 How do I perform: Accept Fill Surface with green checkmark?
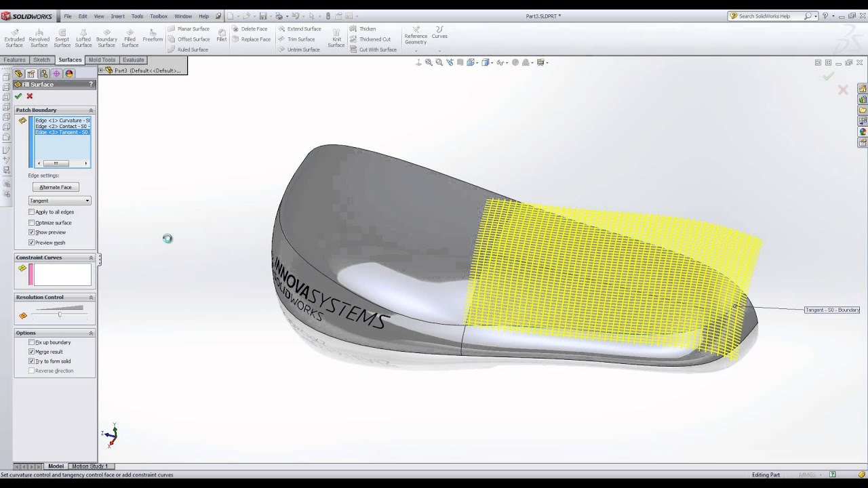pos(18,96)
